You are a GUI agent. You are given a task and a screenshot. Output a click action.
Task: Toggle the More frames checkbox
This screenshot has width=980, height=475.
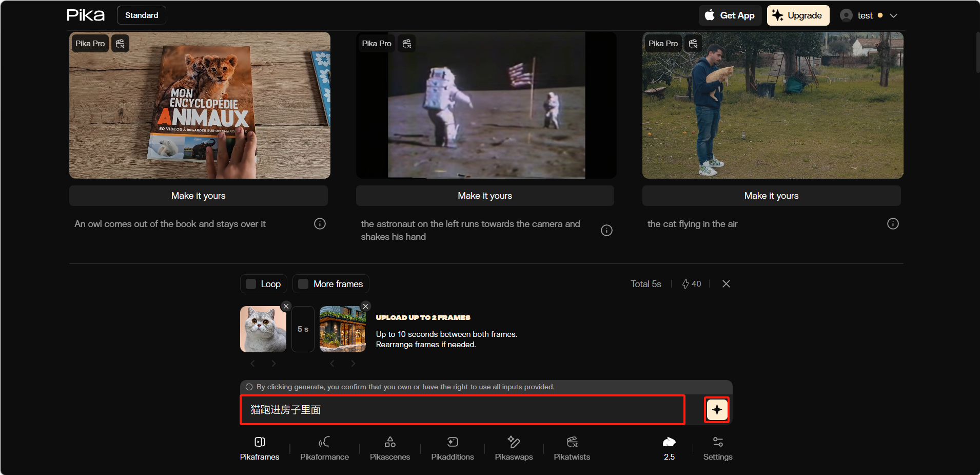pos(303,284)
